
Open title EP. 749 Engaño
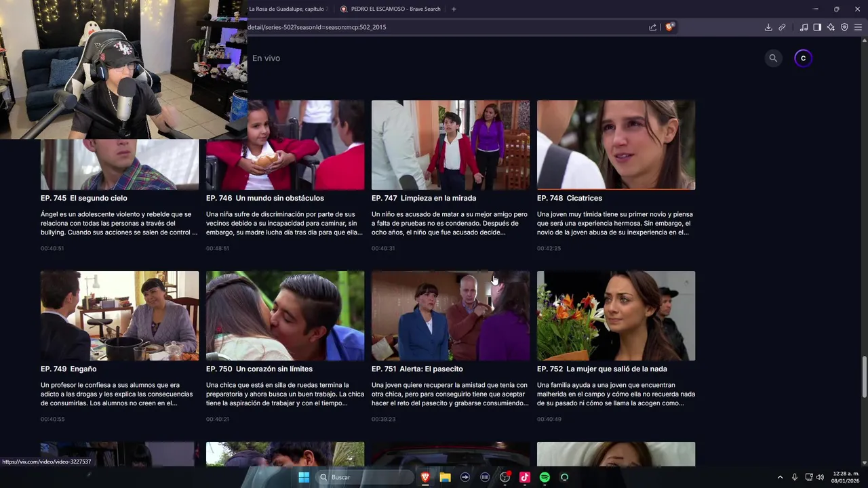[x=68, y=369]
